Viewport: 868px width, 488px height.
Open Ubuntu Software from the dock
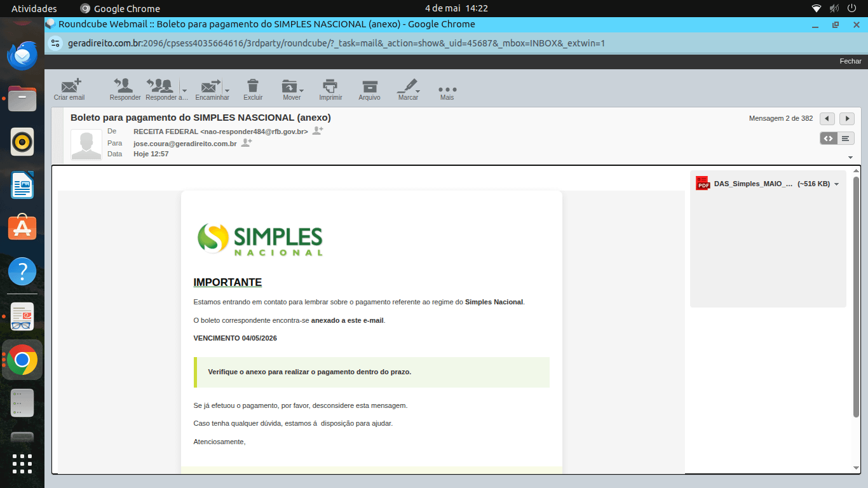22,227
